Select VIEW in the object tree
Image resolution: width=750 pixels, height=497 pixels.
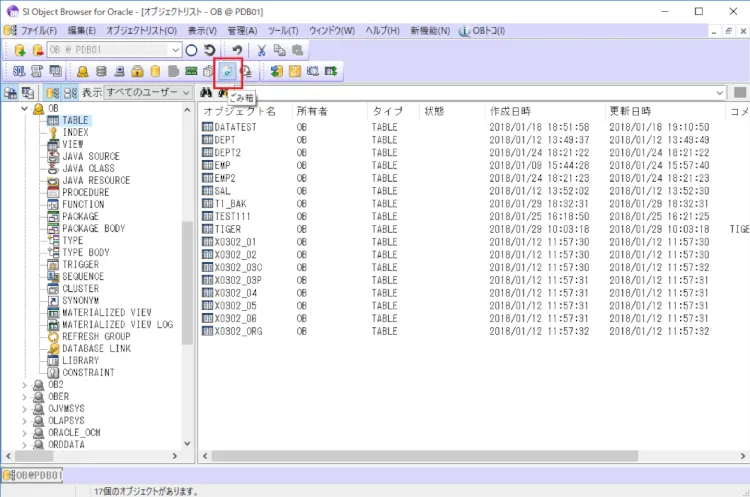73,144
